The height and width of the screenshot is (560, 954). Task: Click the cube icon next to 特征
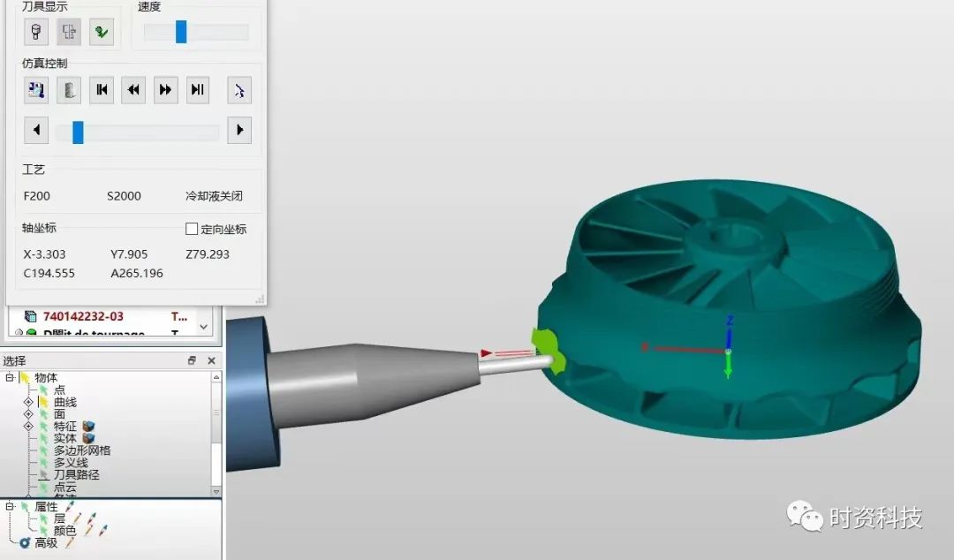click(x=89, y=426)
